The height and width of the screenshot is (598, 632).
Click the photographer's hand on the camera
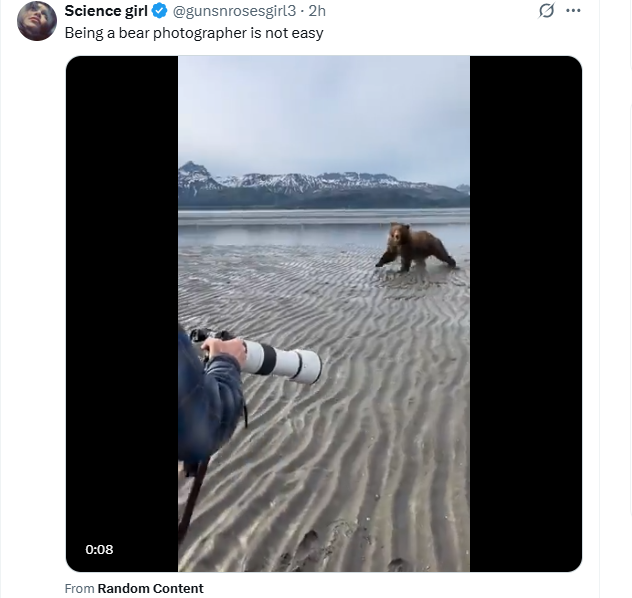(224, 349)
